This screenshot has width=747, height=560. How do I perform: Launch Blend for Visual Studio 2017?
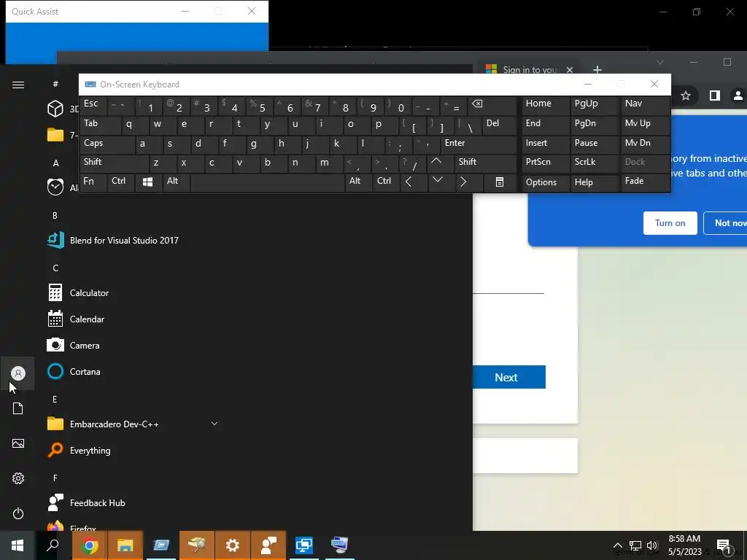(113, 241)
